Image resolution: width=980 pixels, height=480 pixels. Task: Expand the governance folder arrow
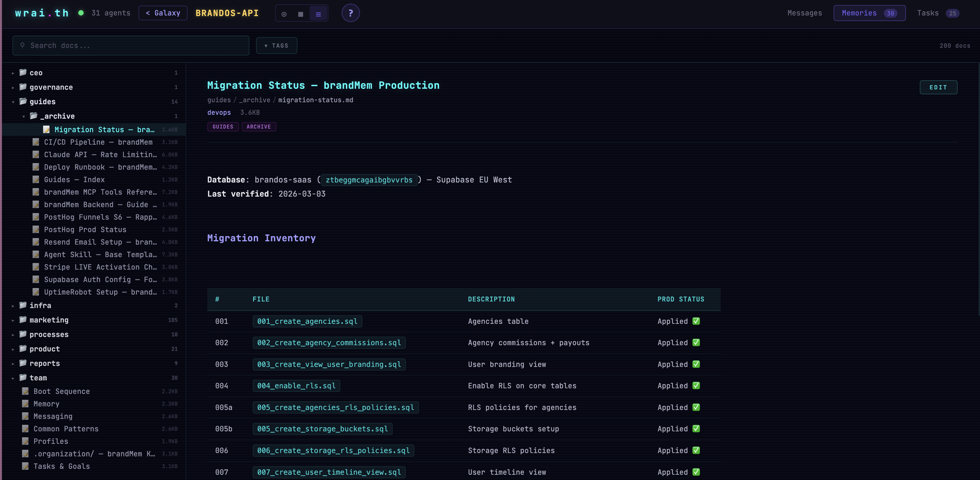(x=13, y=87)
